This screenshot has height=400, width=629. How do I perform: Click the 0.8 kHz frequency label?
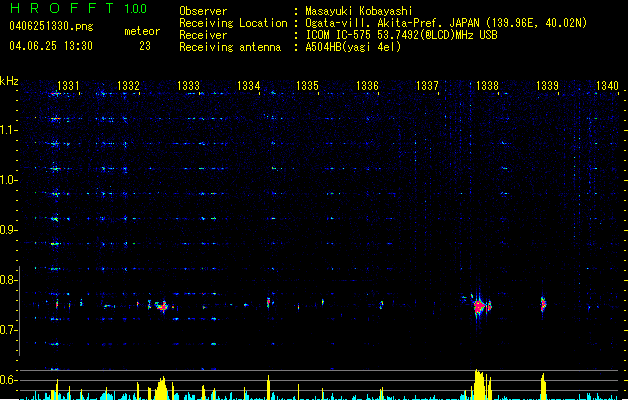tap(8, 280)
